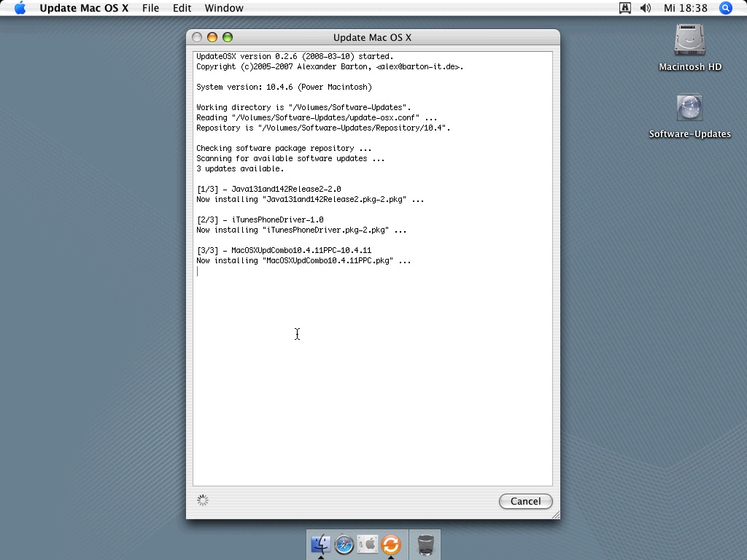Click the "System version: 10.4.6" log line
747x560 pixels.
coord(284,87)
